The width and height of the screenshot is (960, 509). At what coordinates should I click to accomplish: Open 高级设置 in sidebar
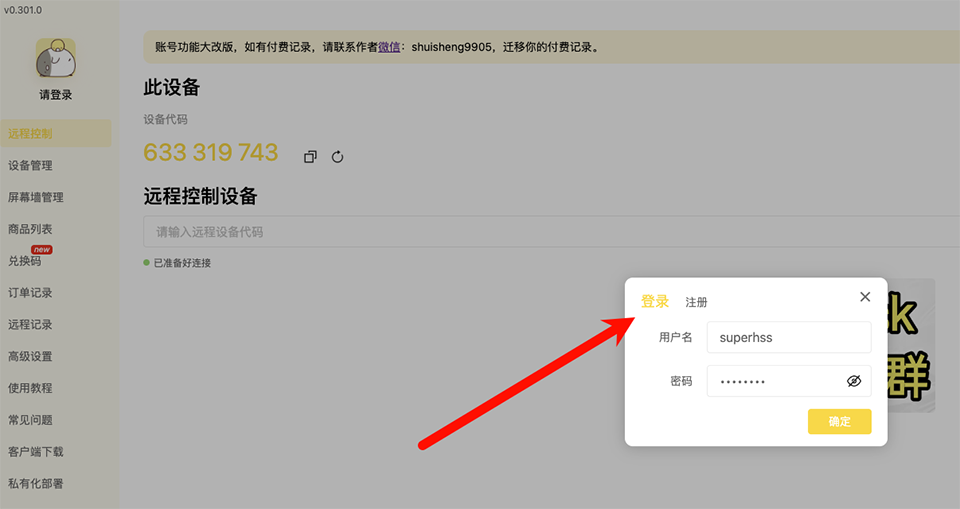pos(30,356)
